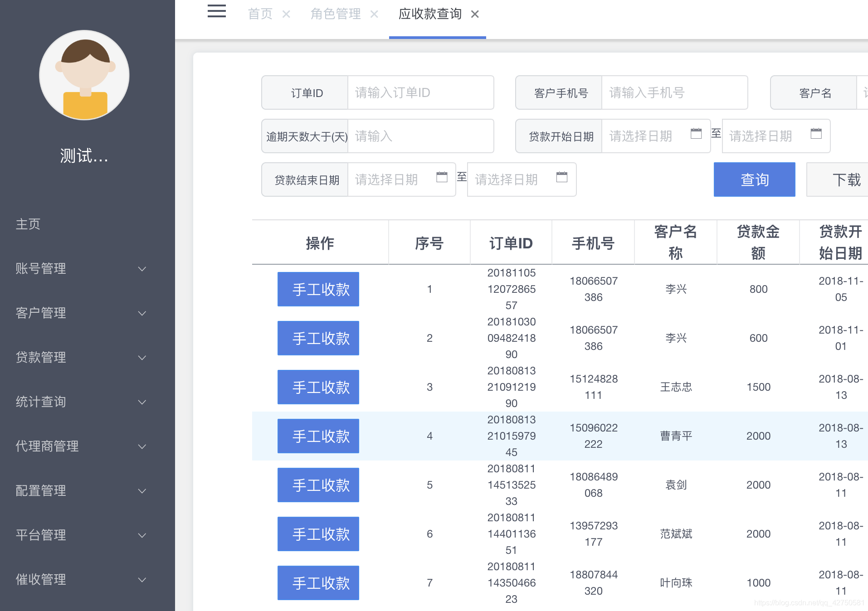Select phone number 15124828111 cell
The image size is (868, 611).
coord(594,387)
